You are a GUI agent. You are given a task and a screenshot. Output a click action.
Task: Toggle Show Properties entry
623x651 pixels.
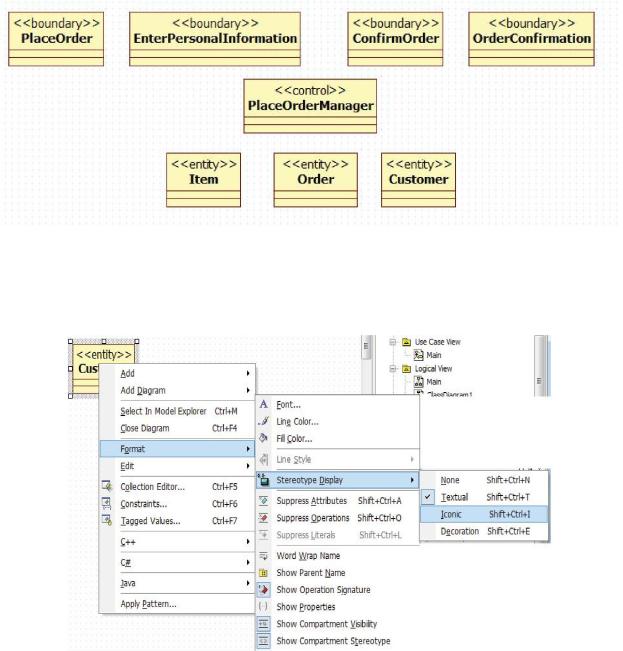tap(337, 607)
